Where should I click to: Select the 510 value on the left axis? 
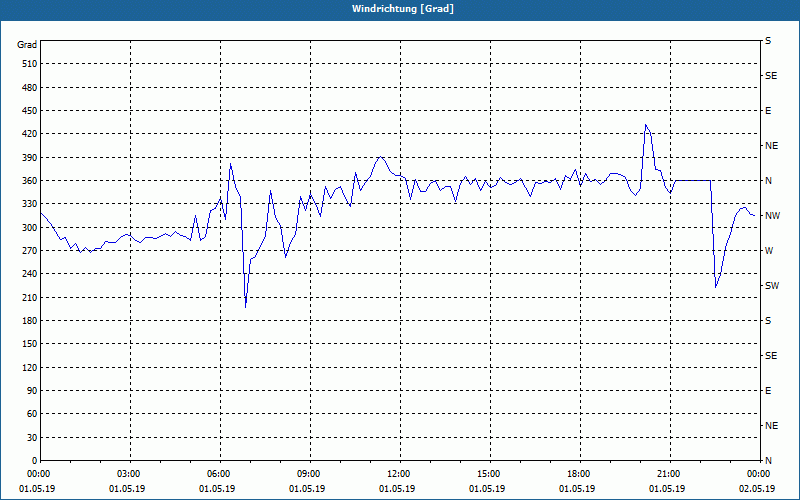coord(30,64)
